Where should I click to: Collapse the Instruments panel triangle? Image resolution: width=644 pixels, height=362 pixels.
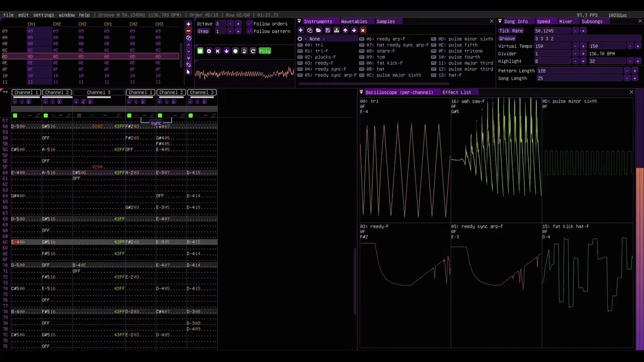[299, 22]
